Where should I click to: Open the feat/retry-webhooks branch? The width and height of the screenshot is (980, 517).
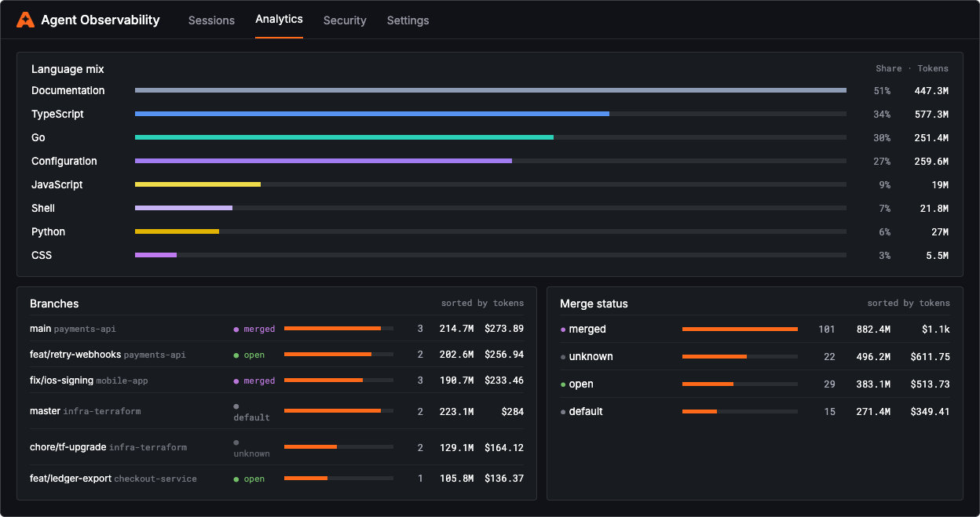[276, 355]
